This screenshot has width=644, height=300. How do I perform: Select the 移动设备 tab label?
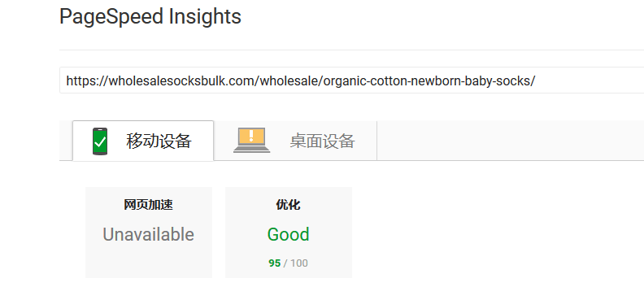159,141
